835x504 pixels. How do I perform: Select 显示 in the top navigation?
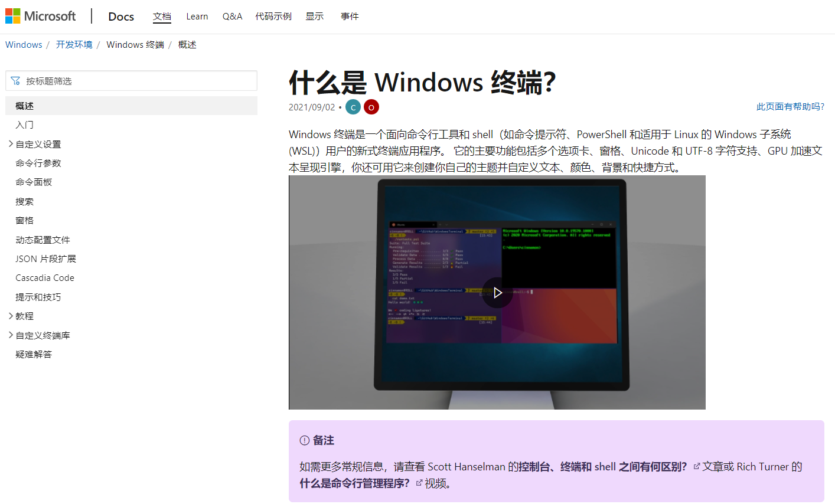pos(315,17)
